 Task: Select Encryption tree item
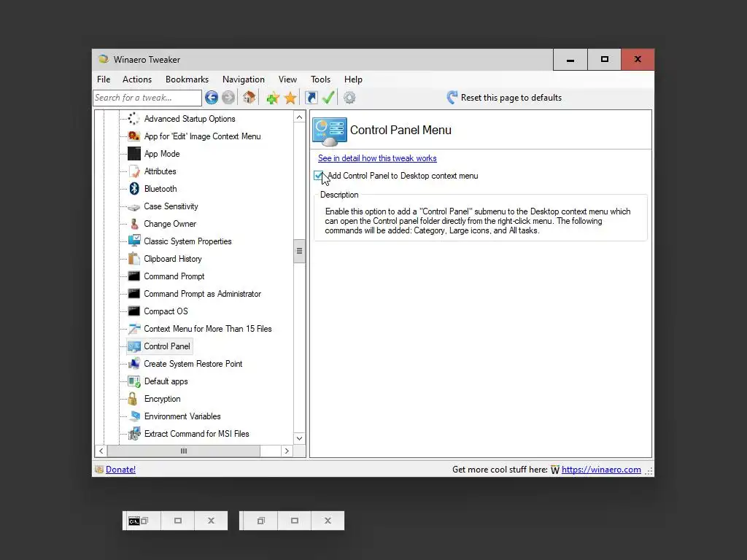(x=163, y=399)
